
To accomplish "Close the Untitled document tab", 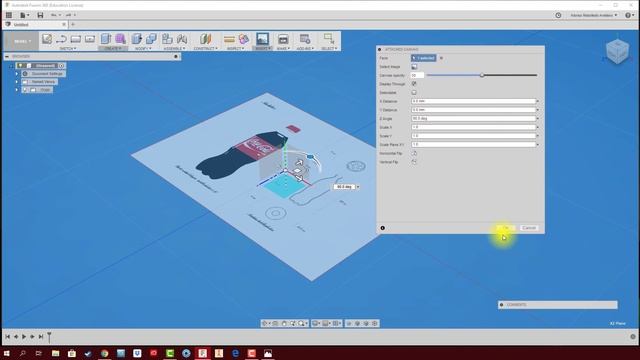I will pyautogui.click(x=64, y=24).
